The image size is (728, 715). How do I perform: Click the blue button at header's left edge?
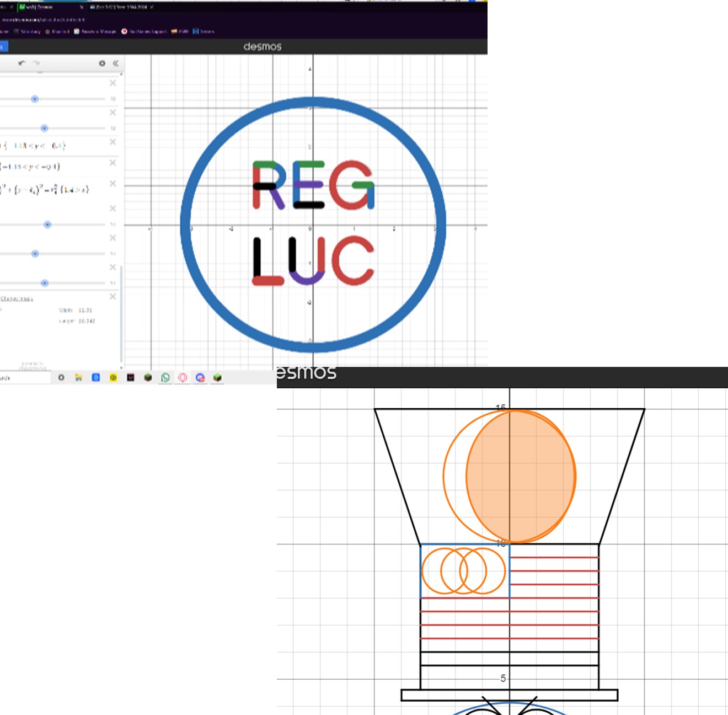click(x=3, y=46)
